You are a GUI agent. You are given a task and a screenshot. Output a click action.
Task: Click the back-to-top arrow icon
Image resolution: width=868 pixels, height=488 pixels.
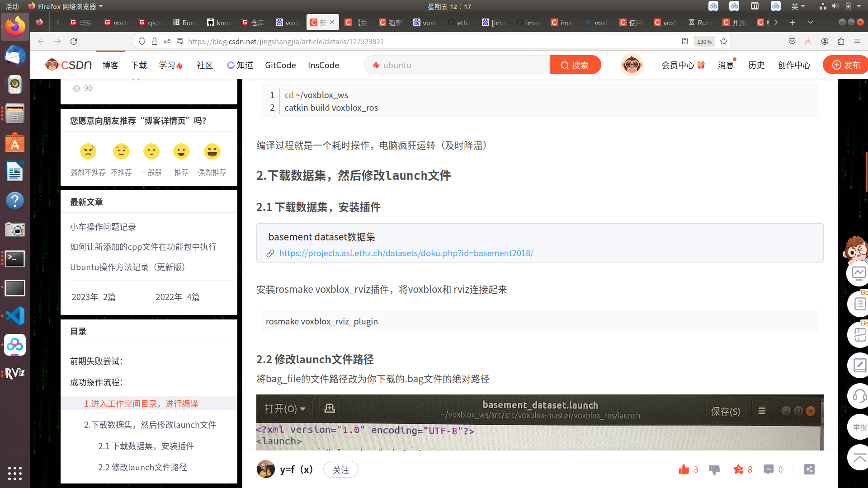(x=859, y=457)
